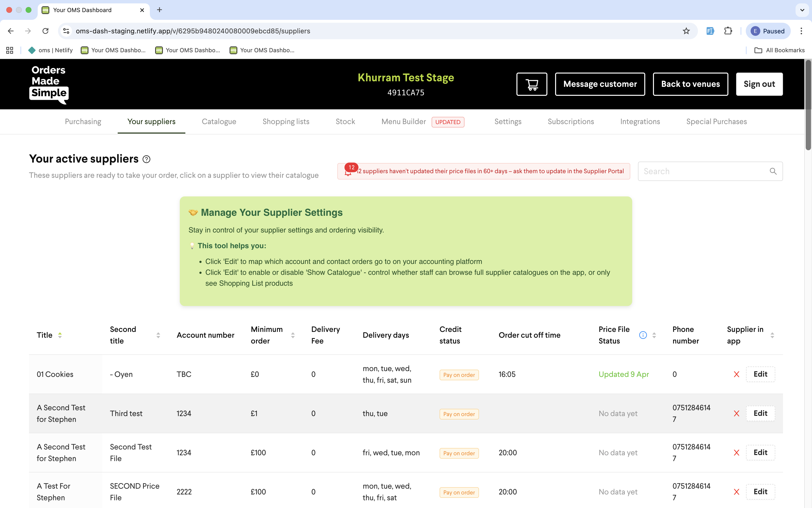Open the All Bookmarks folder

tap(779, 50)
